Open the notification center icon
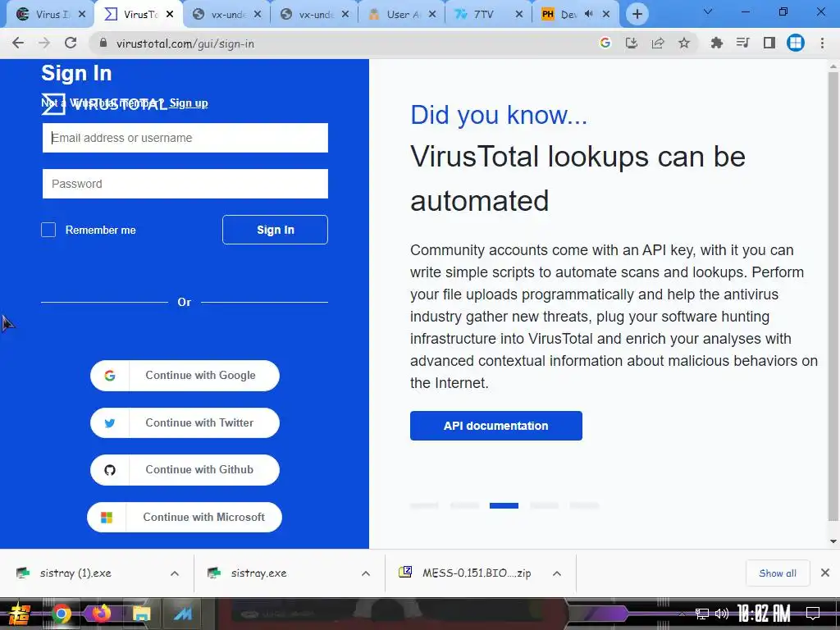 pyautogui.click(x=813, y=614)
